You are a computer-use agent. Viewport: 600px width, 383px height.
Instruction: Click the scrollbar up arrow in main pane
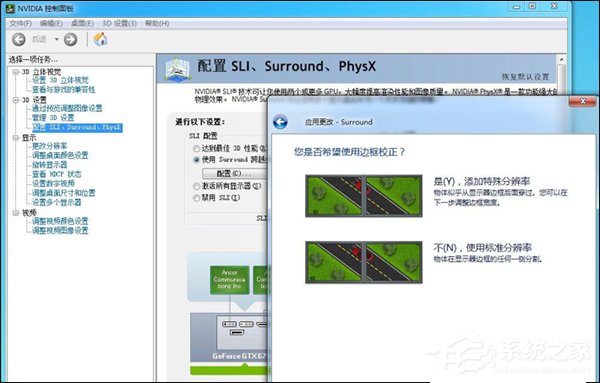561,59
